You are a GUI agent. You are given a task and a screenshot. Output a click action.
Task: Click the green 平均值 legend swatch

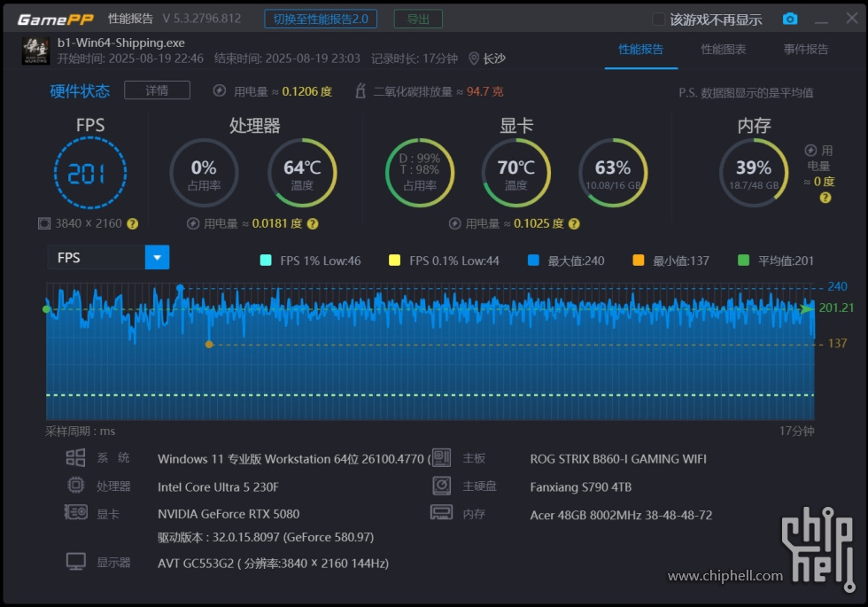744,261
